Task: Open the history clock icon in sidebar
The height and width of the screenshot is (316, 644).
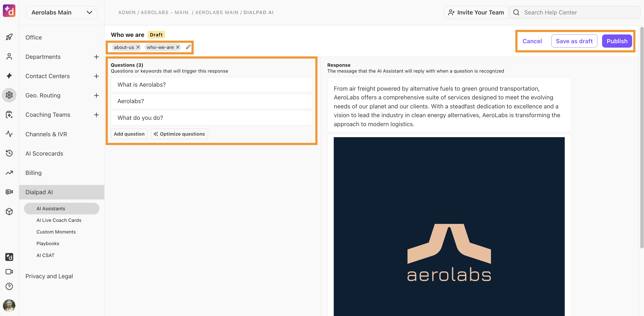Action: pyautogui.click(x=9, y=153)
